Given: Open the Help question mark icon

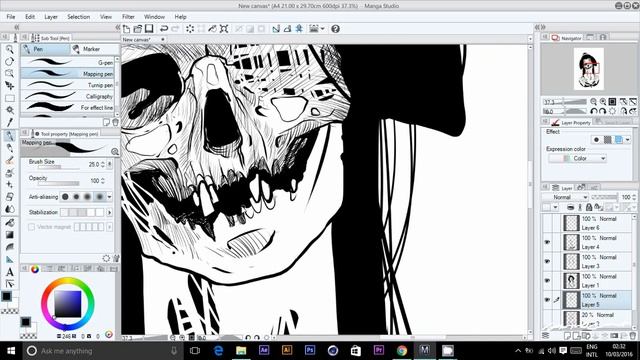Looking at the screenshot, I should [x=336, y=29].
